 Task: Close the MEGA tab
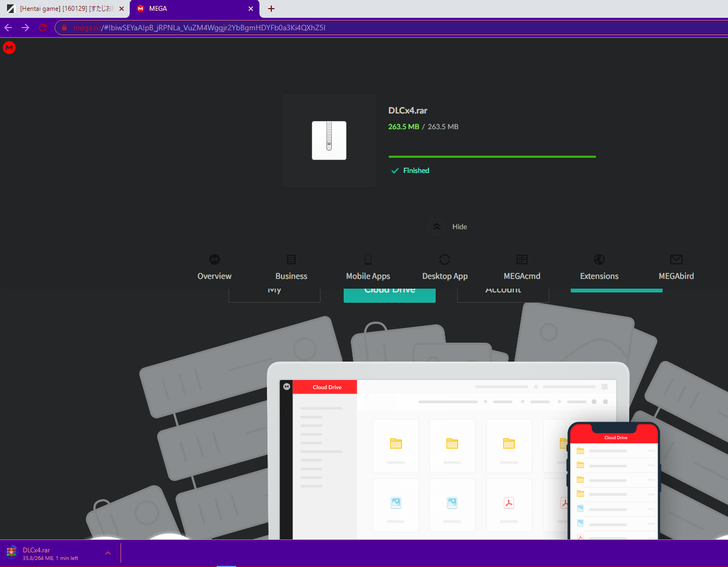(251, 9)
